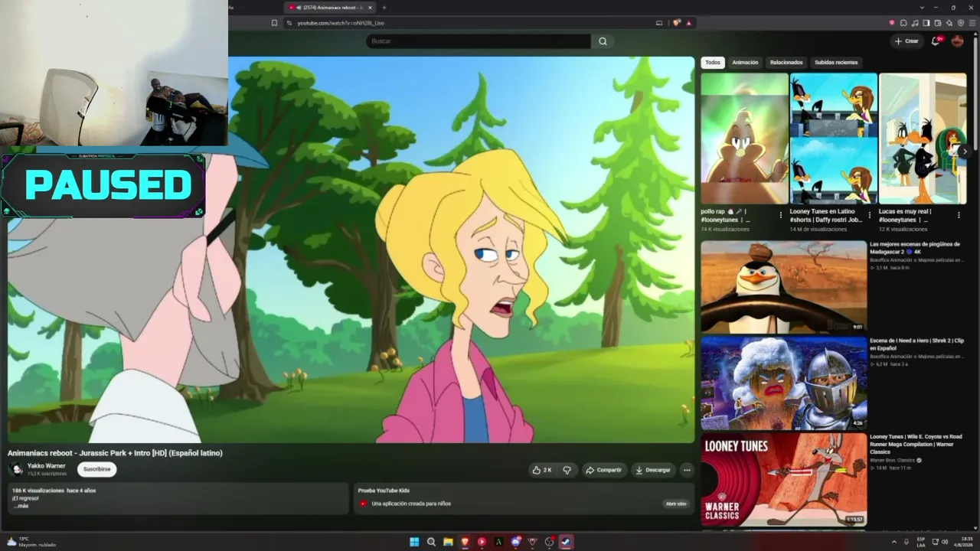Image resolution: width=980 pixels, height=551 pixels.
Task: Click the Descargar download button
Action: point(652,470)
